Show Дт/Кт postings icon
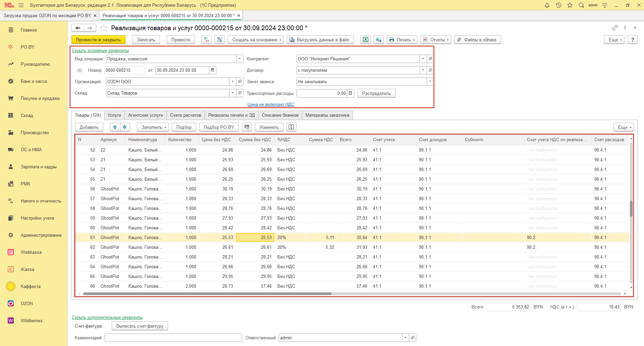 coord(207,40)
